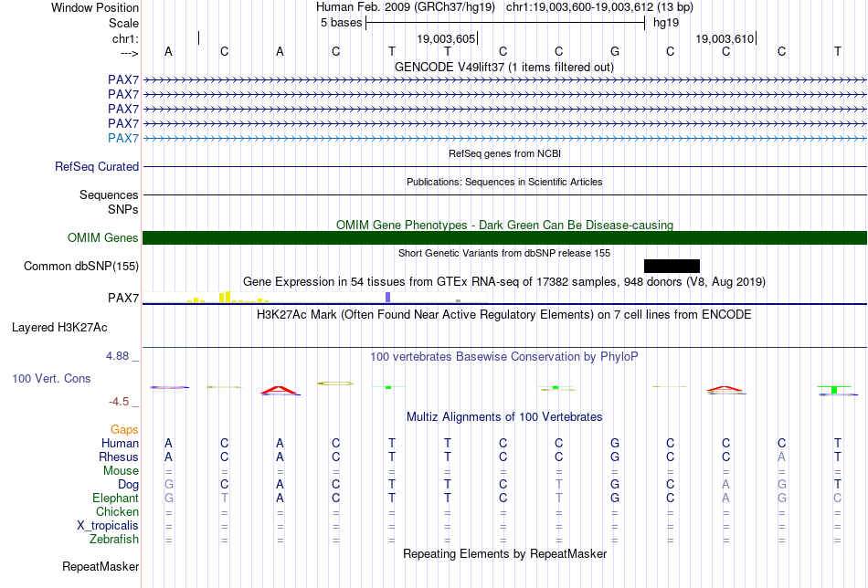868x588 pixels.
Task: Click the -4.5 PhyloP lower limit value
Action: point(119,402)
